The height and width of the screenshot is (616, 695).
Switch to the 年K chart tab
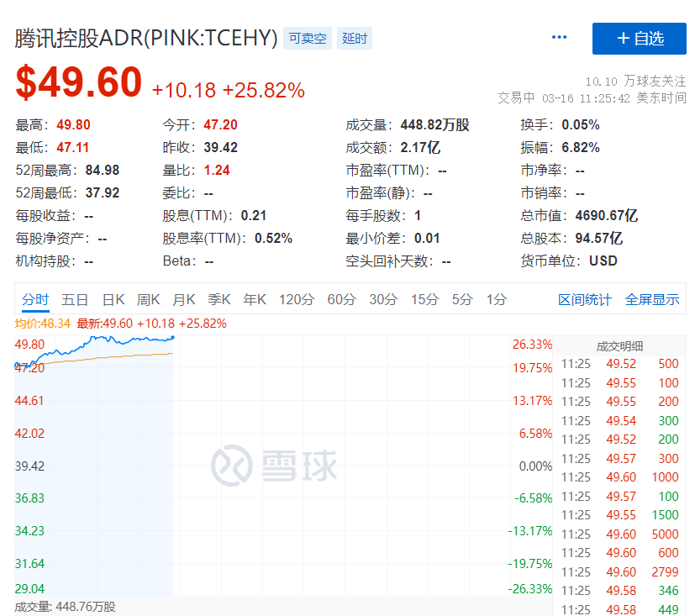tap(255, 300)
